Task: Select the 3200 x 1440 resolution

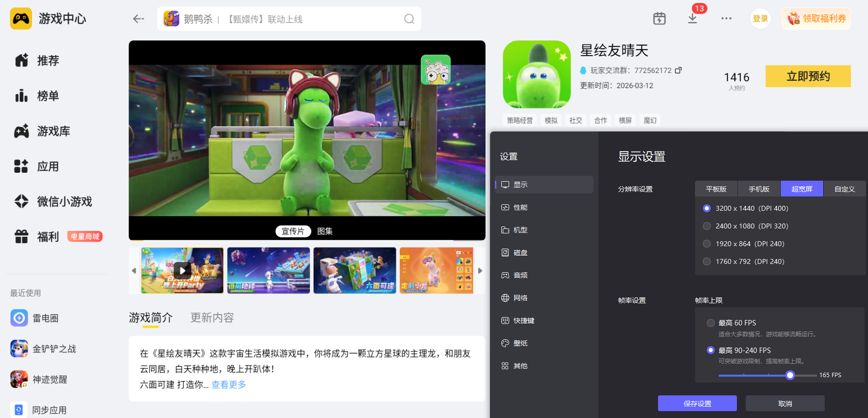Action: pyautogui.click(x=707, y=208)
